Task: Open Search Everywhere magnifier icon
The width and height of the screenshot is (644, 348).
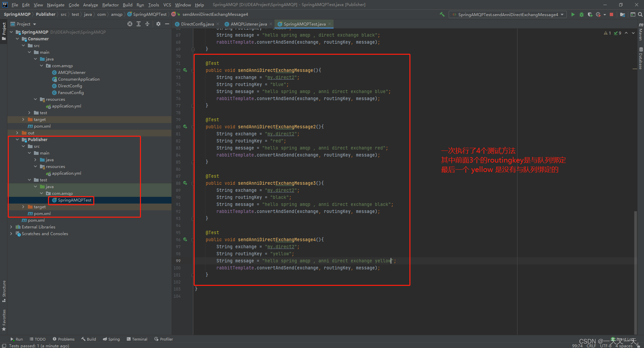Action: (640, 14)
